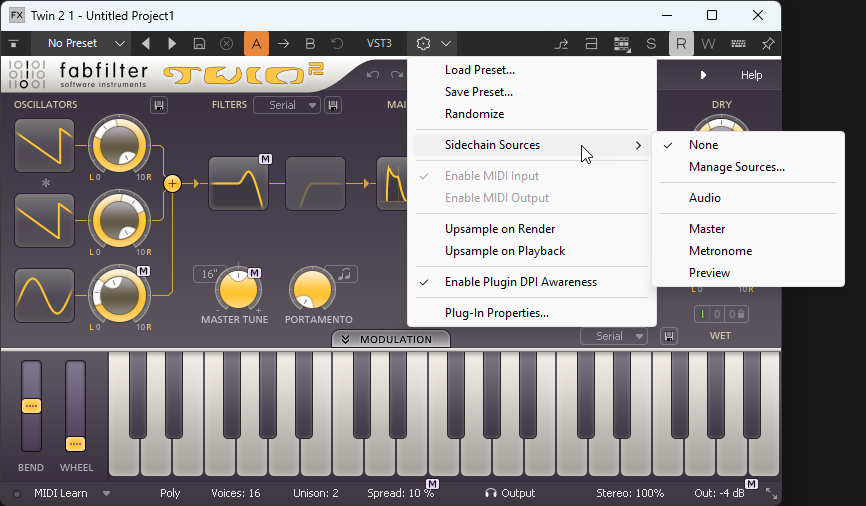Select the next preset arrow
The width and height of the screenshot is (866, 506).
172,43
